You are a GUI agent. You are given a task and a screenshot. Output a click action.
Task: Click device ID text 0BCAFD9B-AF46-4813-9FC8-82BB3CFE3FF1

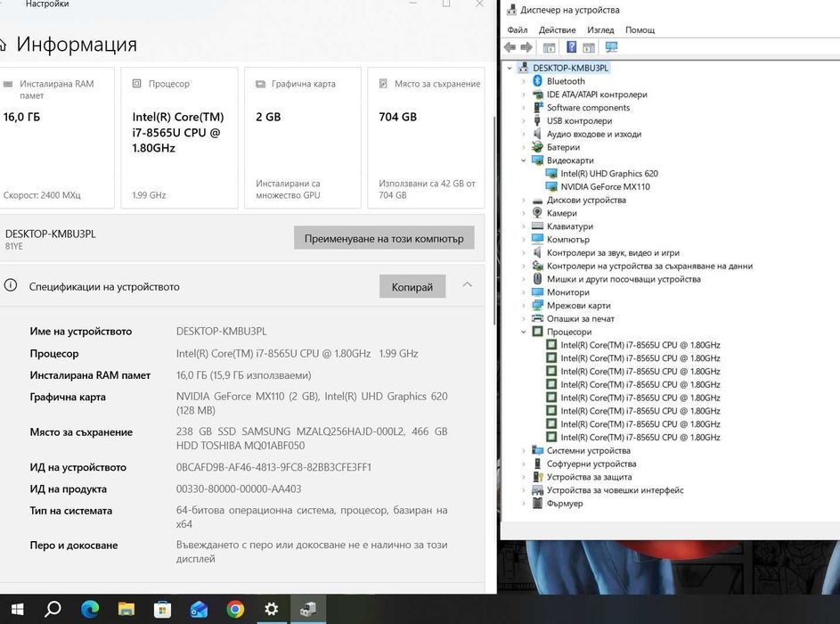tap(273, 467)
